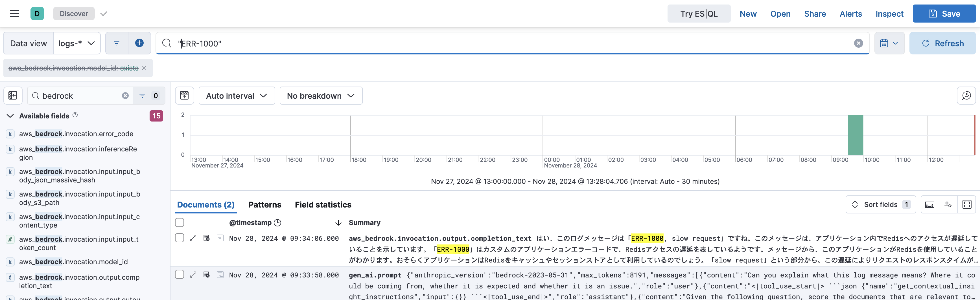Screen dimensions: 980x300
Task: Open display density settings icon near Sort fields
Action: (948, 205)
